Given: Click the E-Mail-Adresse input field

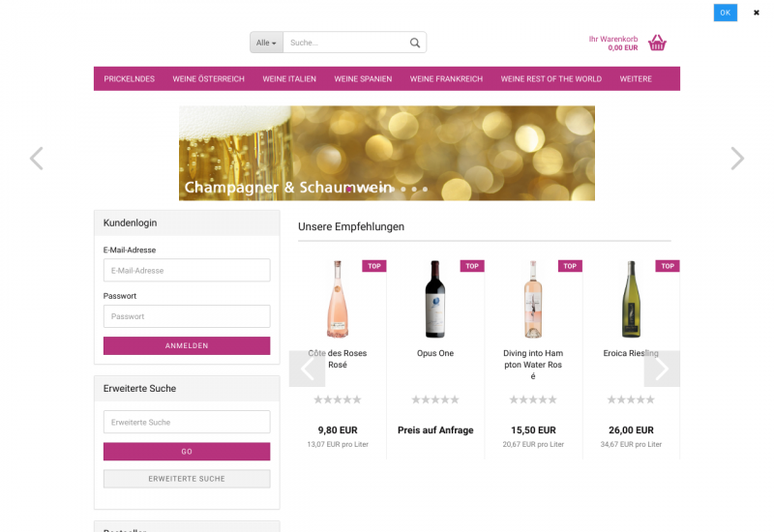Looking at the screenshot, I should tap(187, 271).
